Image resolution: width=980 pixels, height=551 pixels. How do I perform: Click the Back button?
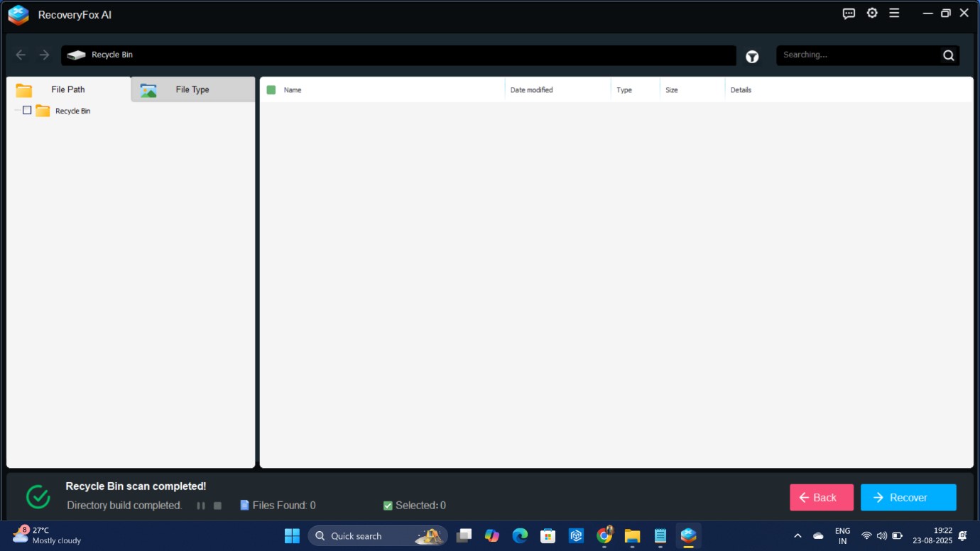[822, 497]
